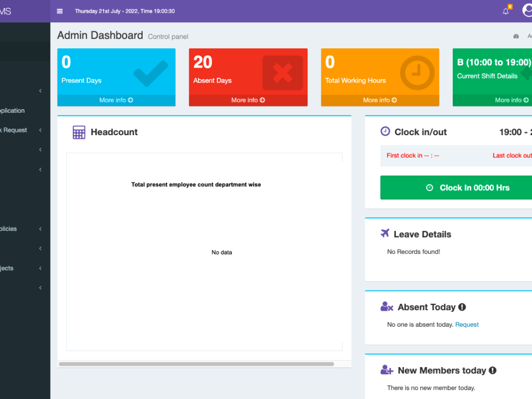The width and height of the screenshot is (532, 399).
Task: Open More info under Total Working Hours
Action: tap(380, 100)
